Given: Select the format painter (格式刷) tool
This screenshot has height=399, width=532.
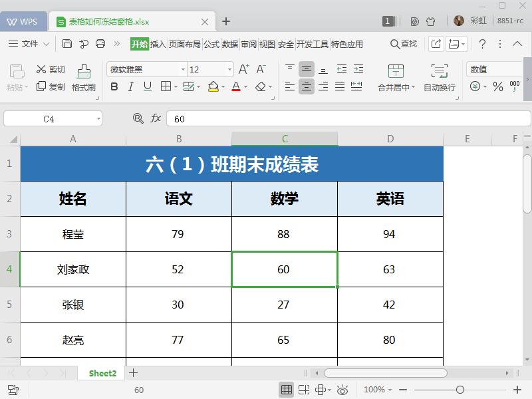Looking at the screenshot, I should [84, 75].
